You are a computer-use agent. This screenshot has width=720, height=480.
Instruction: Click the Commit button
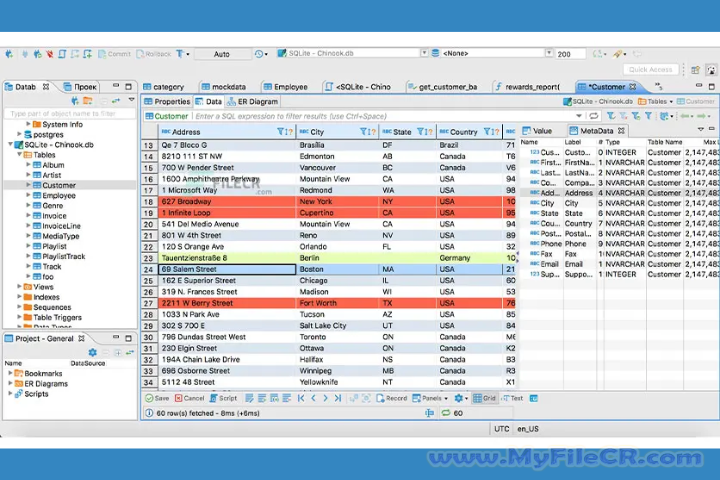[x=114, y=54]
